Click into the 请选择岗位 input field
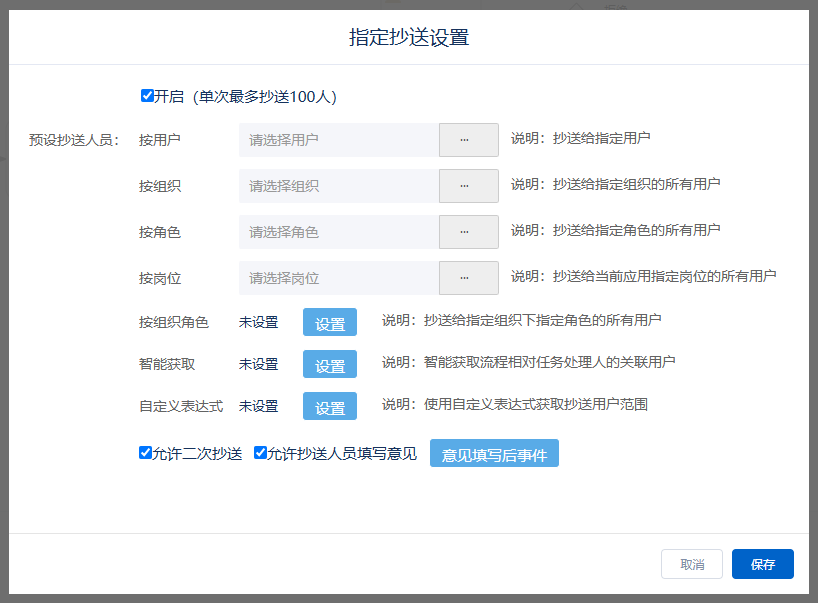The width and height of the screenshot is (818, 603). click(338, 278)
